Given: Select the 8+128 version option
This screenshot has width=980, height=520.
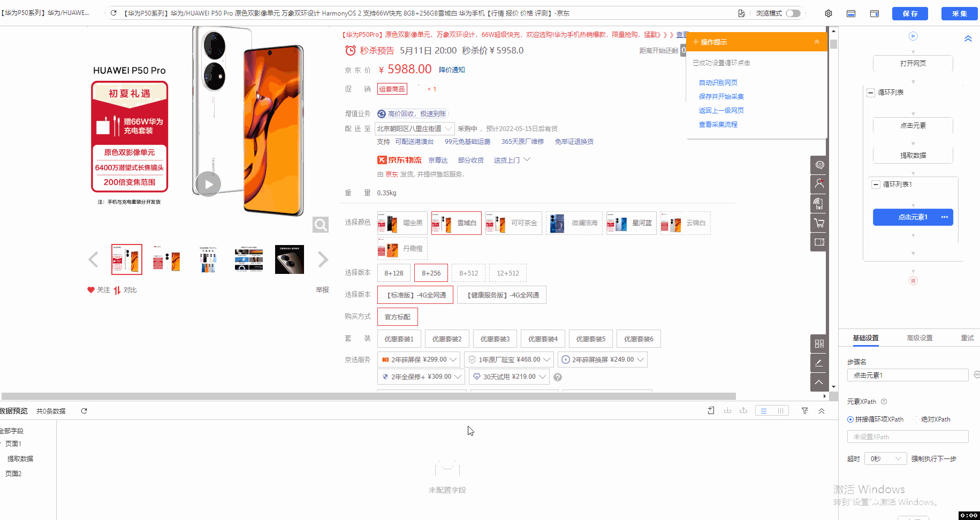Looking at the screenshot, I should point(394,273).
